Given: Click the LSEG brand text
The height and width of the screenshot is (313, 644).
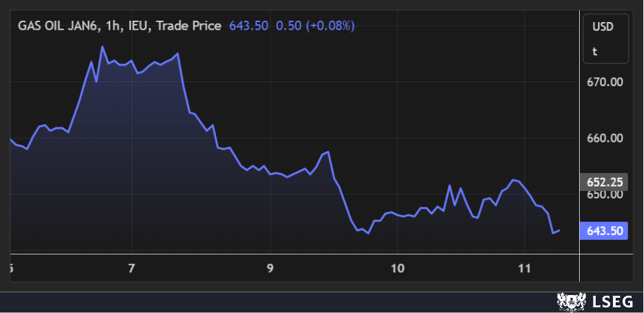Looking at the screenshot, I should tap(611, 301).
